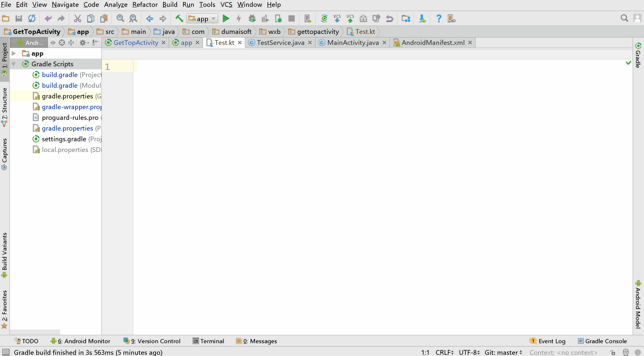
Task: Open the Refactor menu
Action: click(x=145, y=5)
